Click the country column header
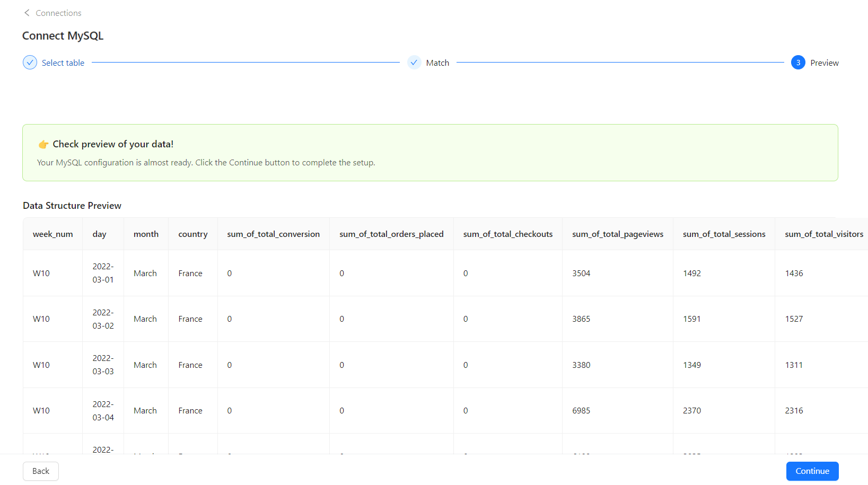 click(x=193, y=234)
